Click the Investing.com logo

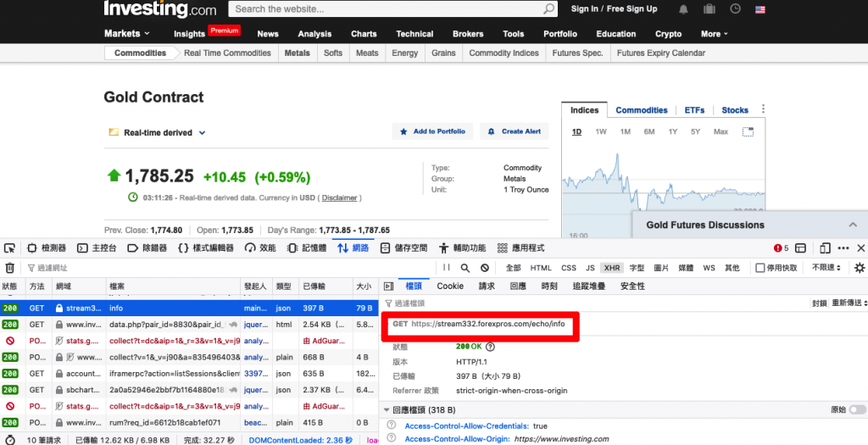(x=160, y=8)
